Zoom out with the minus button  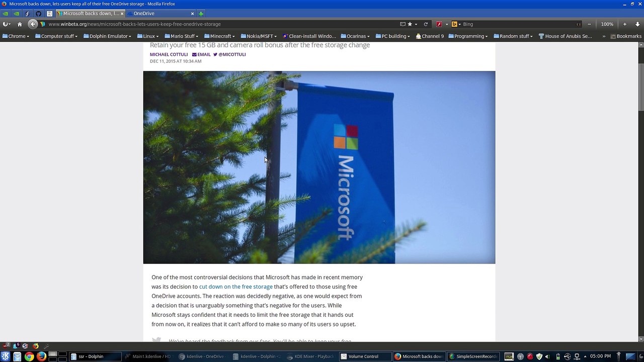click(x=589, y=24)
